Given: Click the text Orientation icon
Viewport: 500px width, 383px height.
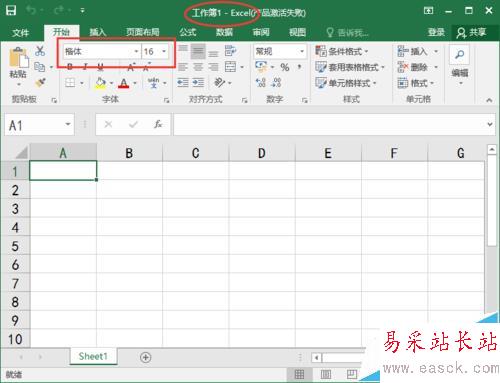Looking at the screenshot, I should pyautogui.click(x=220, y=82).
